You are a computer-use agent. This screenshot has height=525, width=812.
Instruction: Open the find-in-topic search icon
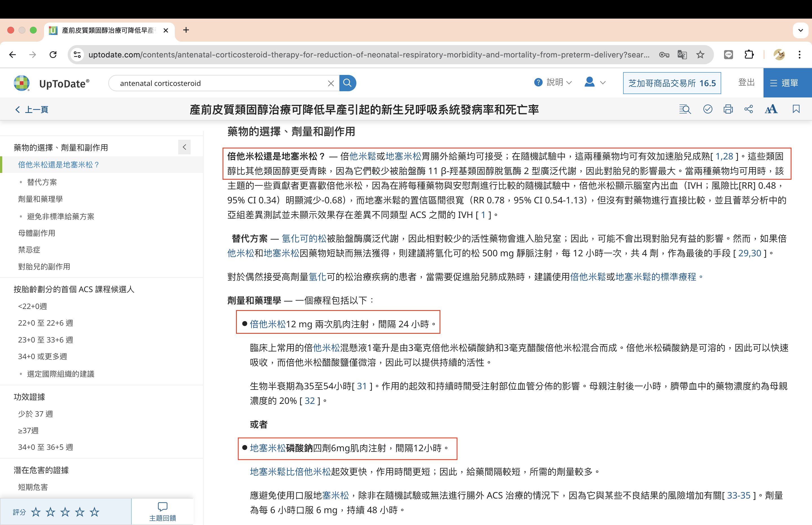pyautogui.click(x=685, y=109)
